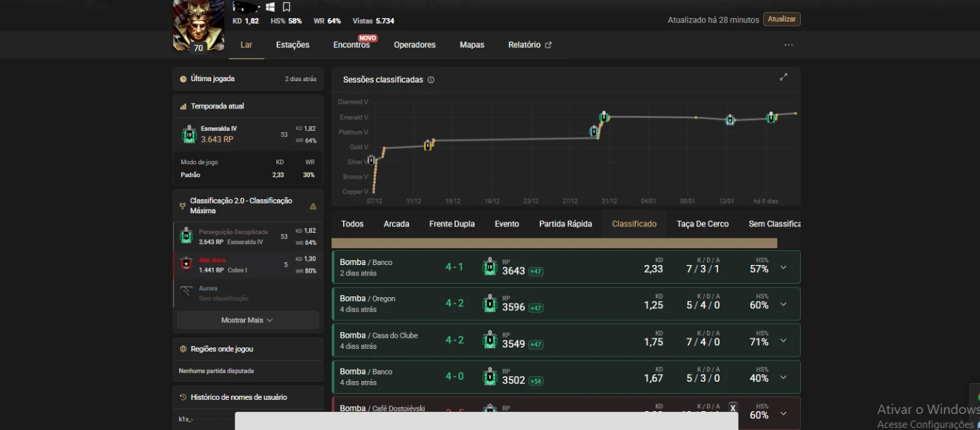980x430 pixels.
Task: Click the warning triangle in Classificação 2.0
Action: pos(313,206)
